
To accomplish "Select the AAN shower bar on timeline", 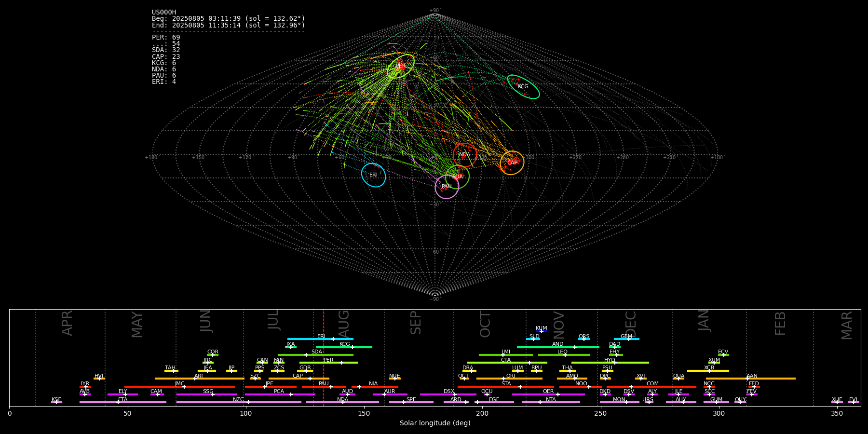I will (x=751, y=379).
